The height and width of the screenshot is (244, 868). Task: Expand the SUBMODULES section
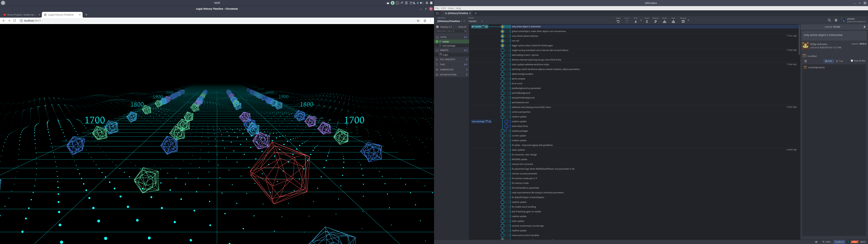(x=451, y=69)
